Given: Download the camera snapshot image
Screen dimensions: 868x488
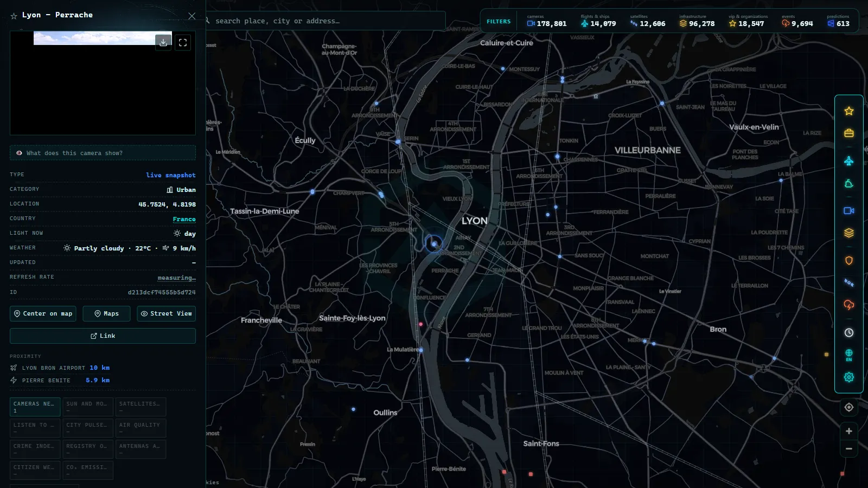Looking at the screenshot, I should pyautogui.click(x=163, y=42).
